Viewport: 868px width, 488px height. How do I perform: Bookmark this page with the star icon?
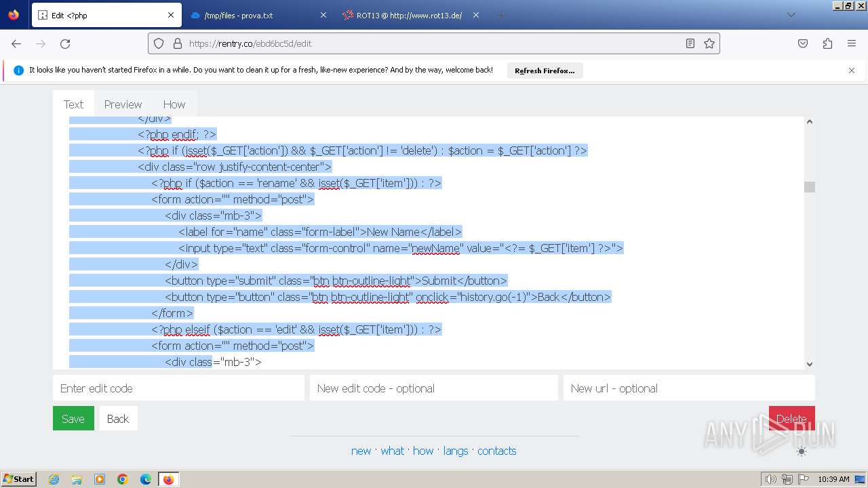709,43
